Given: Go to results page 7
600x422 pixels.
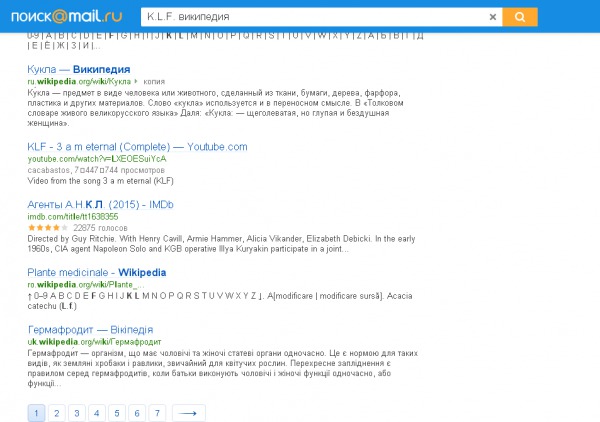Looking at the screenshot, I should coord(157,413).
